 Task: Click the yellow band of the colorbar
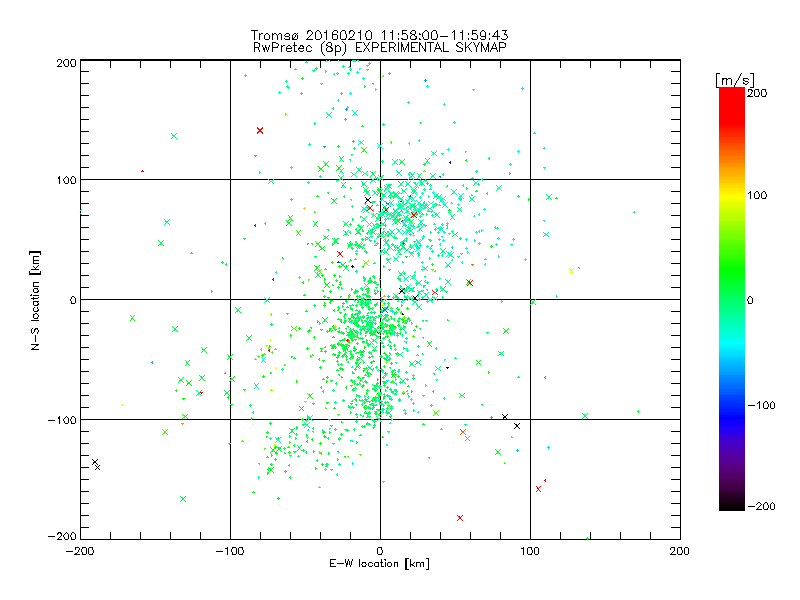coord(732,195)
